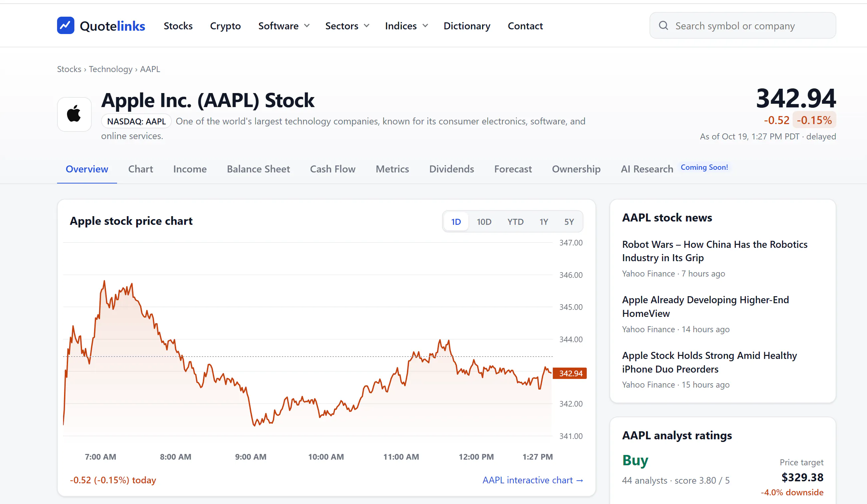
Task: Open the AAPL interactive chart link
Action: (x=533, y=480)
